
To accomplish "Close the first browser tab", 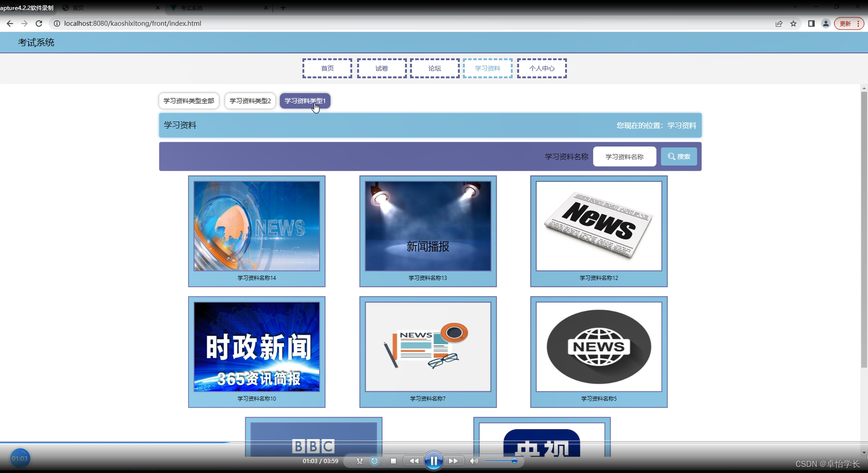I will click(158, 8).
